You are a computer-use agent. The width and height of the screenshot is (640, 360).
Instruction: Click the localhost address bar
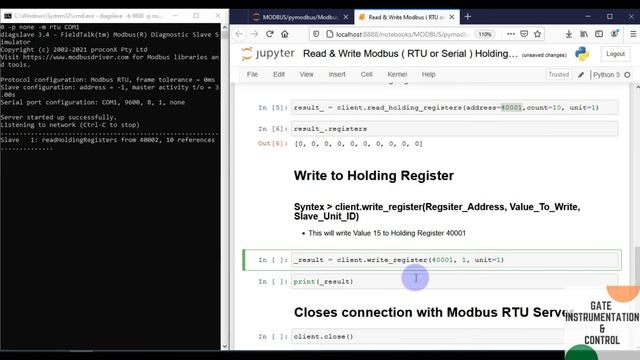pyautogui.click(x=404, y=34)
